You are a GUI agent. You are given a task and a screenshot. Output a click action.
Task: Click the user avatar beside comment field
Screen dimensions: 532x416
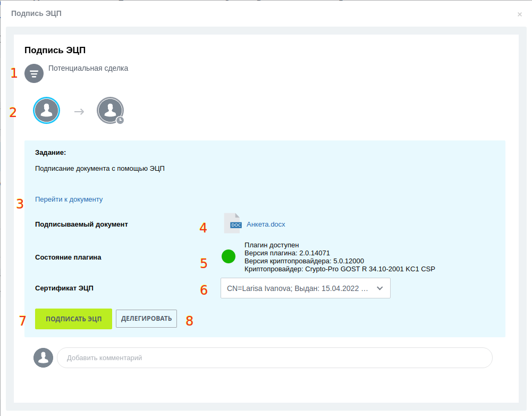[44, 358]
